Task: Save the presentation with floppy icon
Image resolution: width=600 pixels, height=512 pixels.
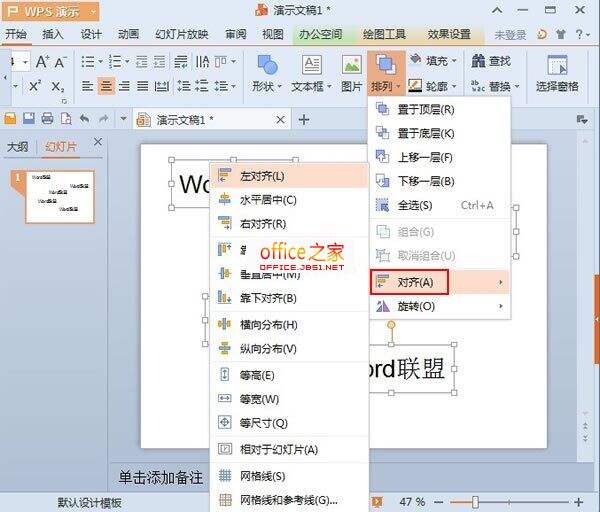Action: coord(29,119)
